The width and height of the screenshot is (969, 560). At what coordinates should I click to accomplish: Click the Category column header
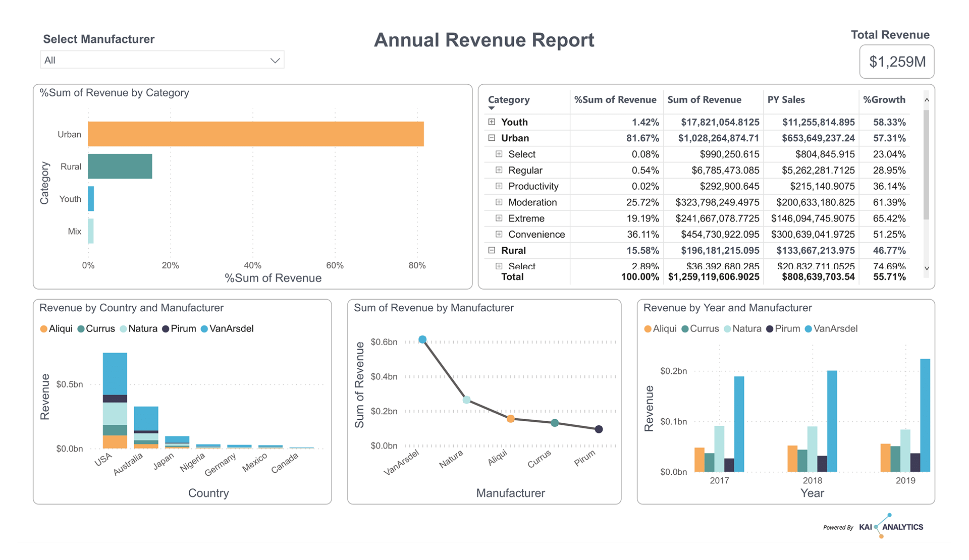(x=509, y=100)
